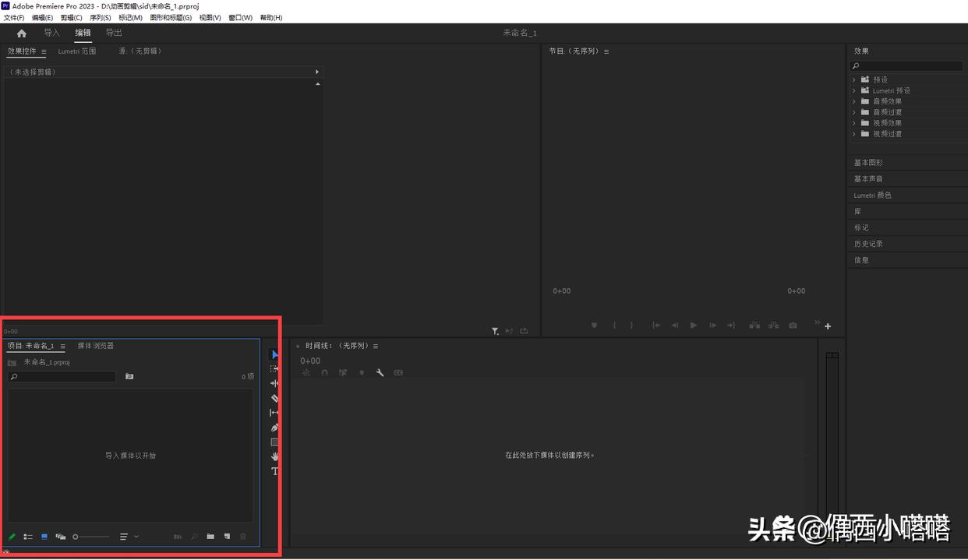
Task: Expand the Lumetri 预设 effects folder
Action: click(x=854, y=90)
